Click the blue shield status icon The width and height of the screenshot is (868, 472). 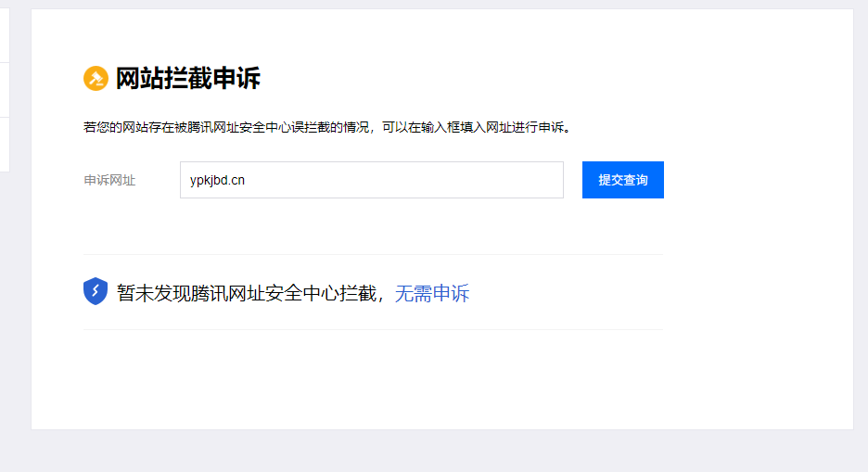[96, 291]
